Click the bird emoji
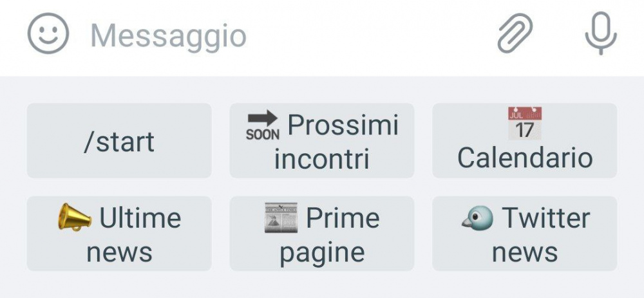The image size is (644, 298). click(x=478, y=218)
